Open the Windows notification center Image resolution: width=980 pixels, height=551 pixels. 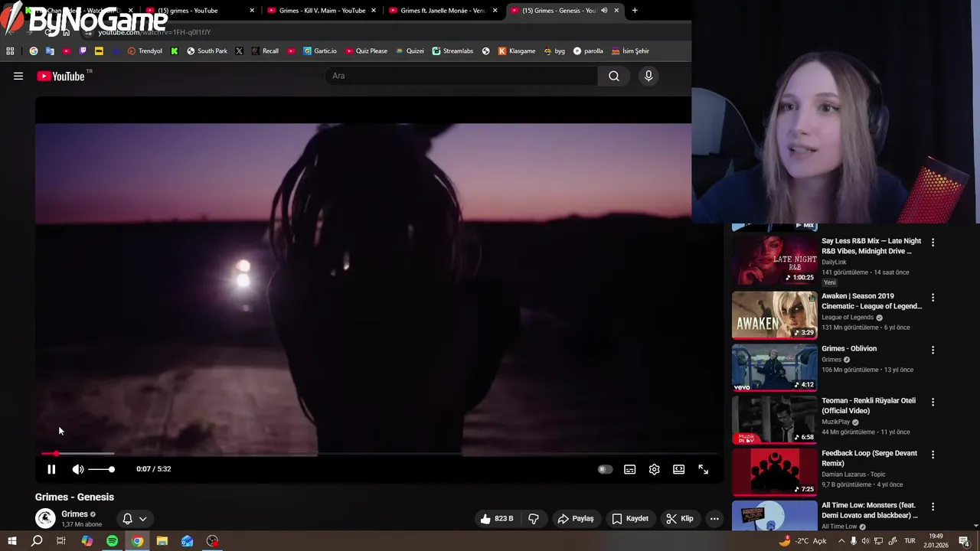(965, 541)
